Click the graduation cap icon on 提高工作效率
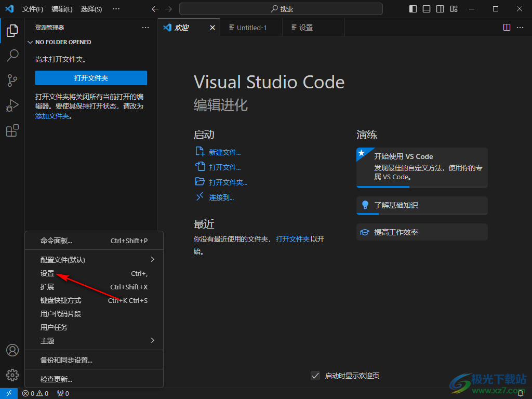This screenshot has height=399, width=532. coord(365,232)
